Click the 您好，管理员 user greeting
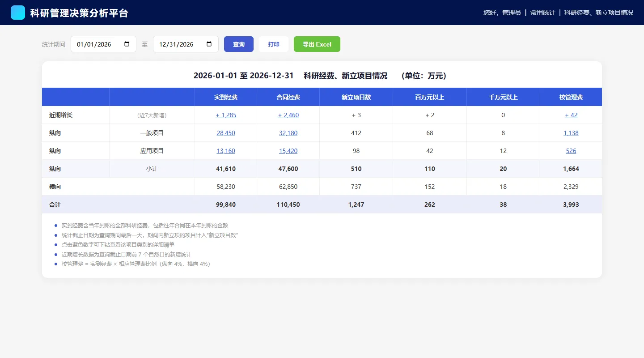The image size is (644, 358). coord(502,13)
